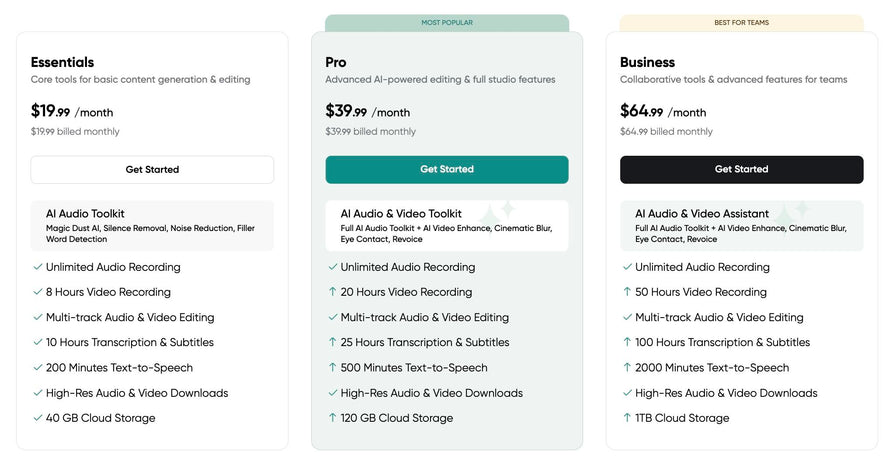This screenshot has width=896, height=462.
Task: Click the Pro plan title heading
Action: pos(336,62)
